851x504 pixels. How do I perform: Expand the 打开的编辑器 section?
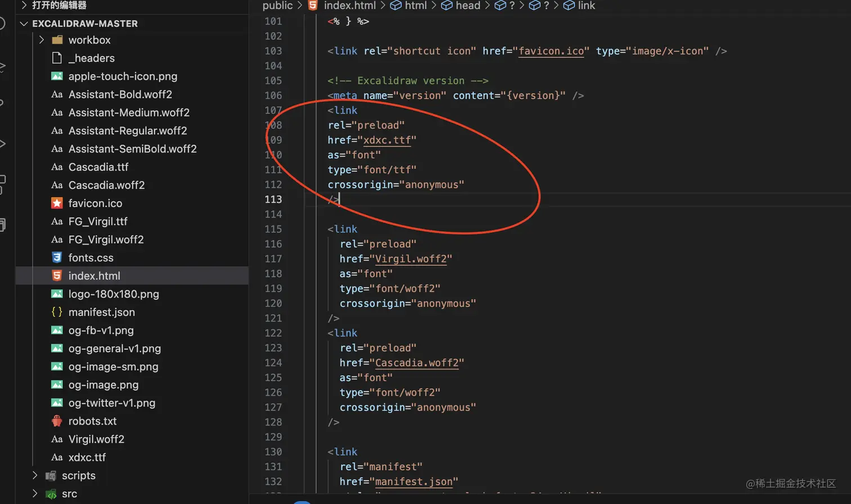[24, 5]
